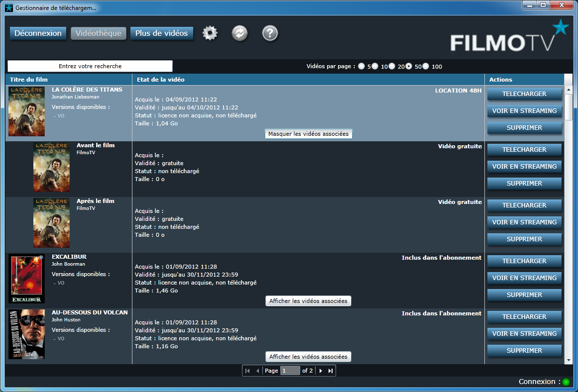Click the page number input field
The height and width of the screenshot is (392, 578).
(290, 371)
